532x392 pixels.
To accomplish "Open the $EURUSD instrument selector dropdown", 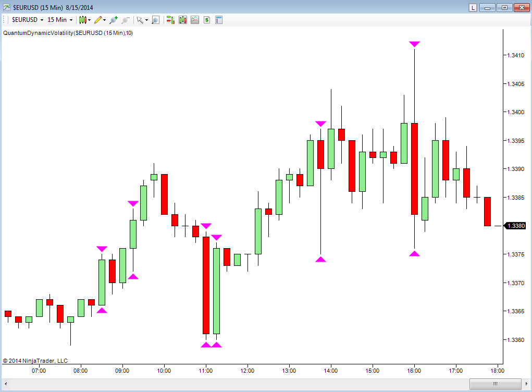I will tap(28, 20).
